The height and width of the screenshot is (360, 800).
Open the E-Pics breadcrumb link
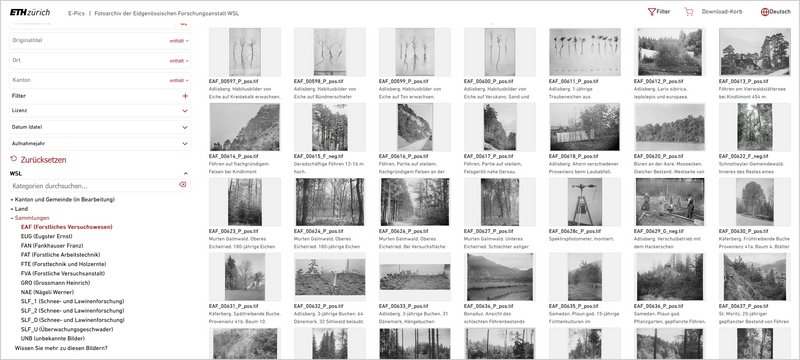pos(77,13)
